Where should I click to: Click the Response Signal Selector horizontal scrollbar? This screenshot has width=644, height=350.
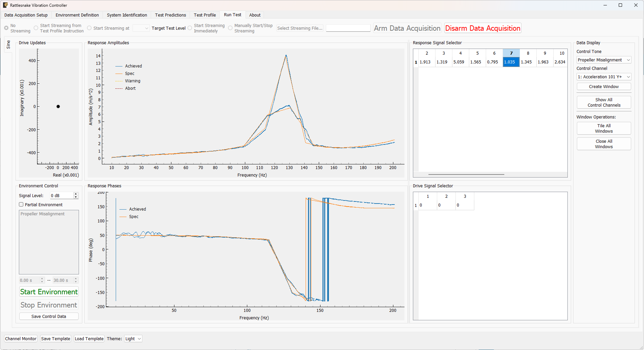[x=466, y=174]
